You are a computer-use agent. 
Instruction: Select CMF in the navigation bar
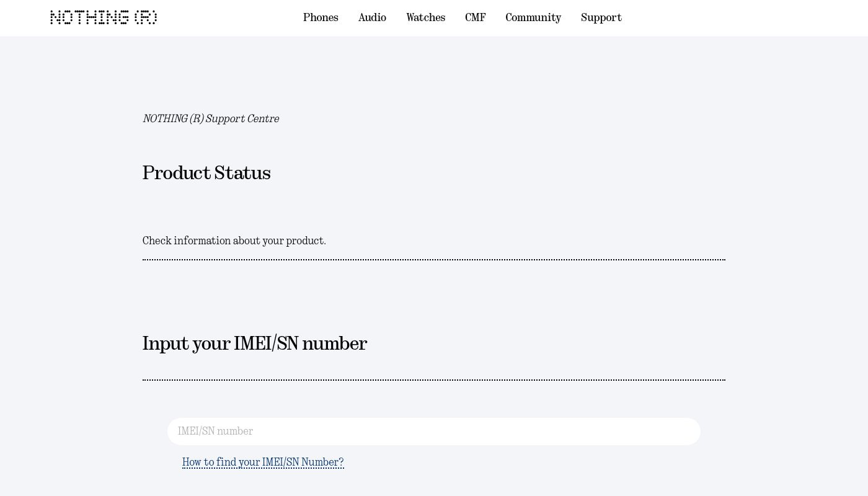(476, 17)
